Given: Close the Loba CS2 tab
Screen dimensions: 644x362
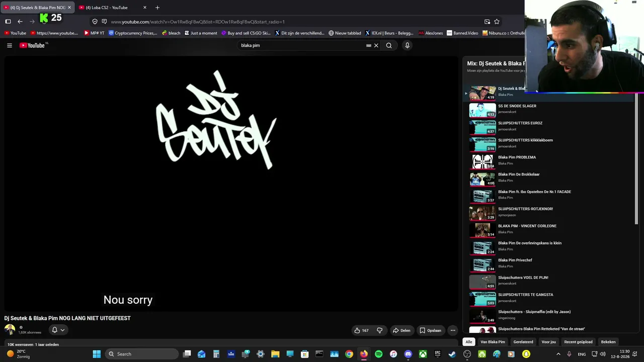Looking at the screenshot, I should [x=145, y=8].
